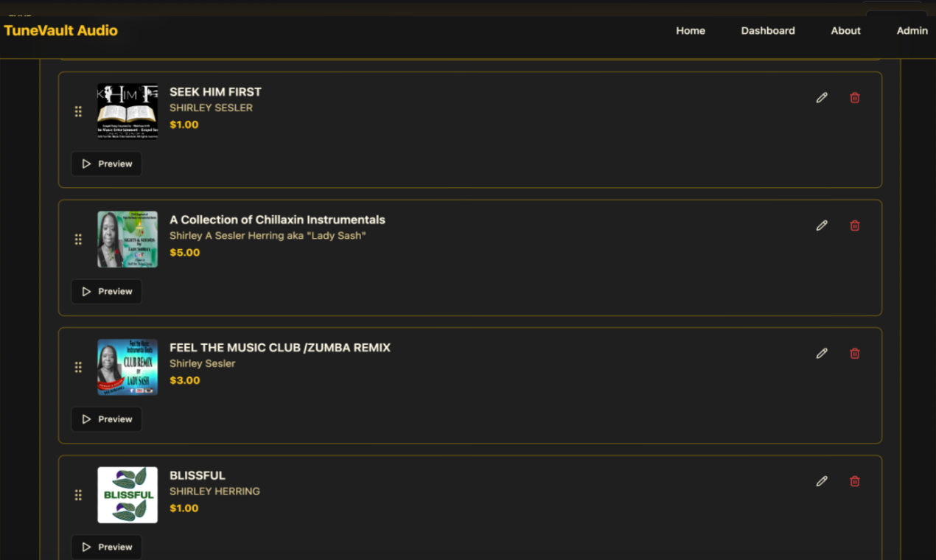Go to the Home page

[690, 30]
